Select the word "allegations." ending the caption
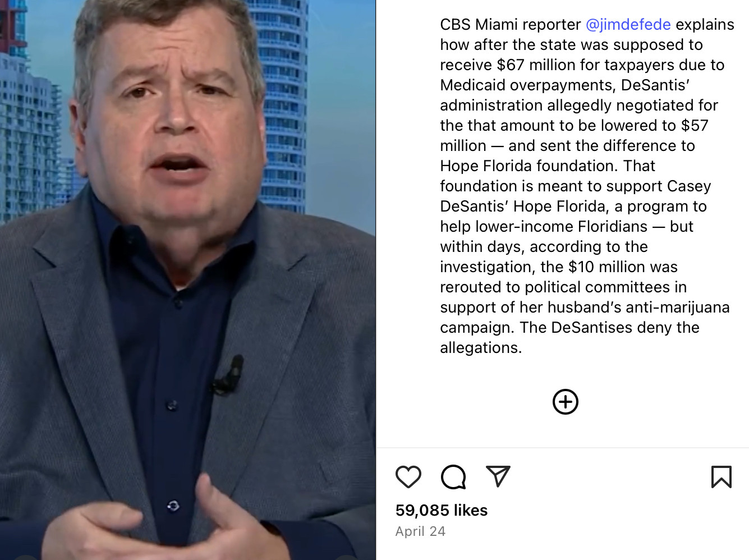Viewport: 749px width, 560px height. (x=481, y=348)
